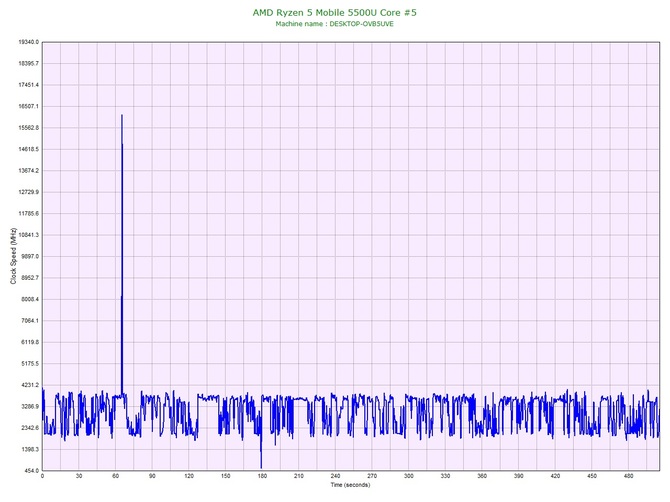670x502 pixels.
Task: Click the 120 tick on time axis
Action: (x=189, y=476)
